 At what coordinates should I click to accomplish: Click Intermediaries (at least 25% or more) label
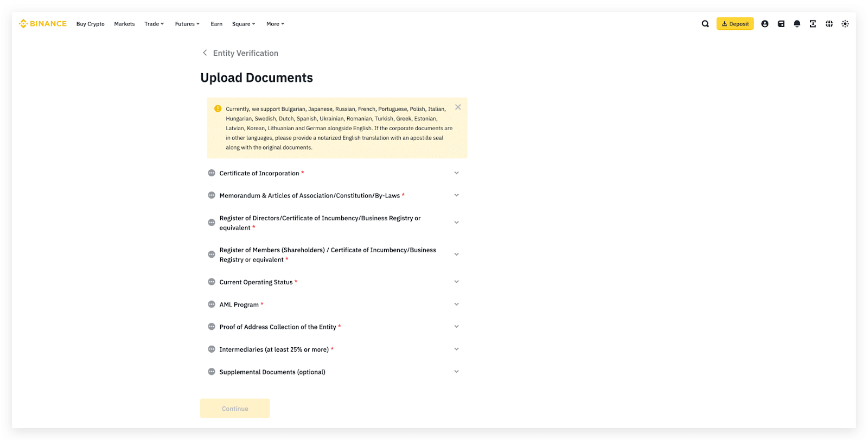[274, 349]
